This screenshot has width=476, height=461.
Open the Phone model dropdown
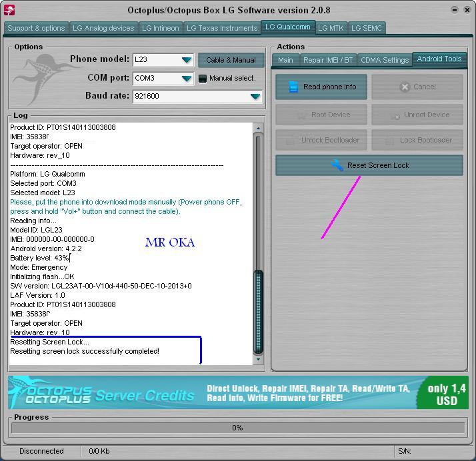click(x=187, y=60)
